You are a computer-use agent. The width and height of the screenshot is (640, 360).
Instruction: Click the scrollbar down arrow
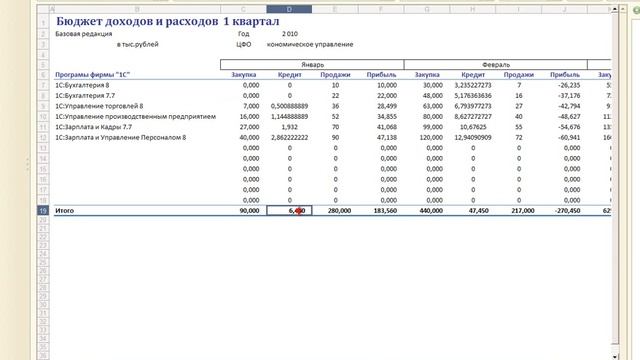coord(615,356)
